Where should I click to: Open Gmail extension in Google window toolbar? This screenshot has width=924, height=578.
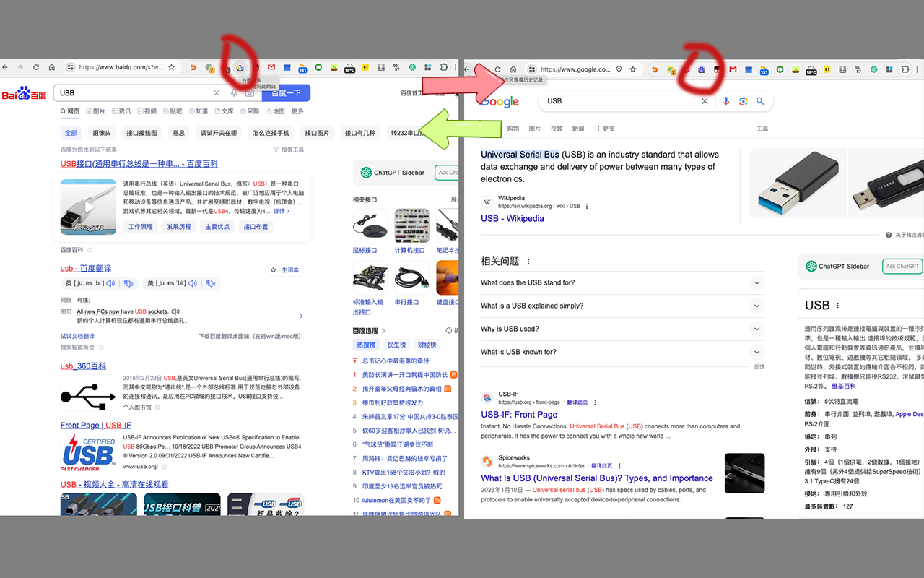tap(733, 69)
